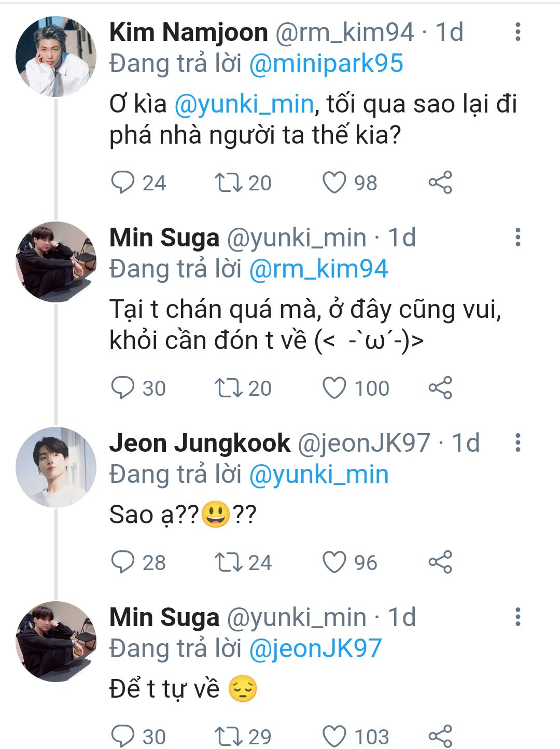The width and height of the screenshot is (560, 749).
Task: Like Jeon Jungkook's tweet
Action: click(x=334, y=562)
